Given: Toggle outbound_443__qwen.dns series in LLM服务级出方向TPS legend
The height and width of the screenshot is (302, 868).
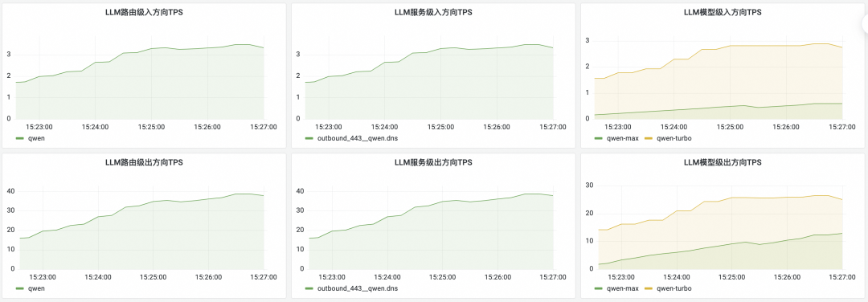Looking at the screenshot, I should point(357,288).
